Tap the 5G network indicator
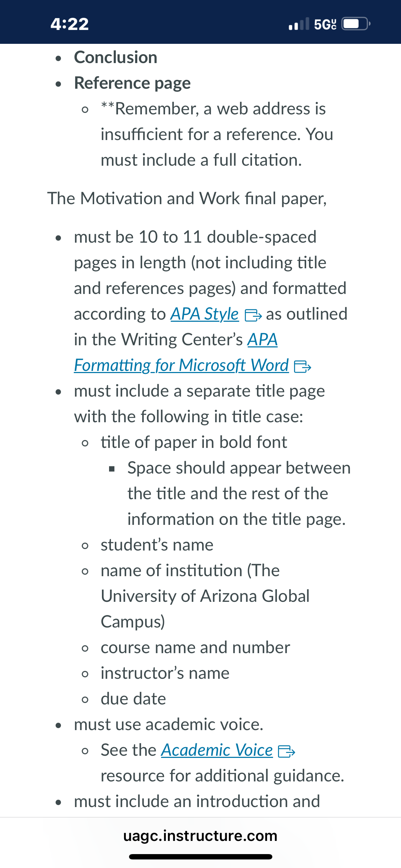This screenshot has height=868, width=401. click(325, 24)
